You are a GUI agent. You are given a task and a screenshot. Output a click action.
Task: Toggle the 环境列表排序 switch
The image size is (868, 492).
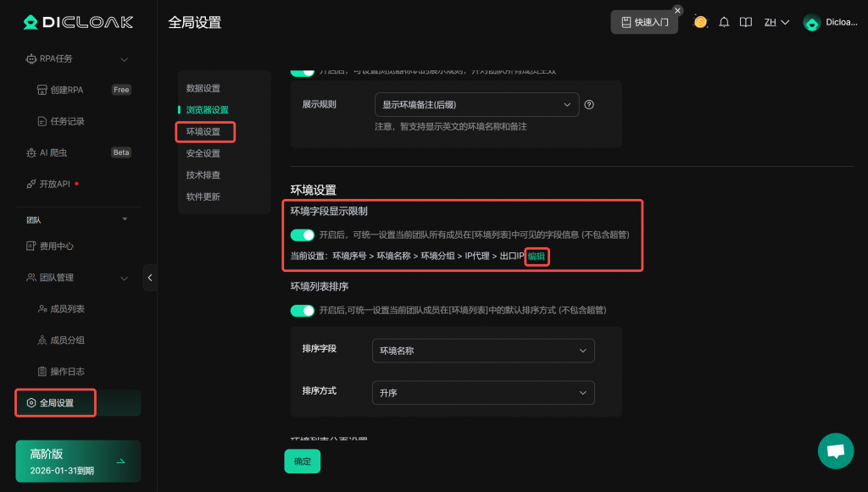click(x=303, y=311)
